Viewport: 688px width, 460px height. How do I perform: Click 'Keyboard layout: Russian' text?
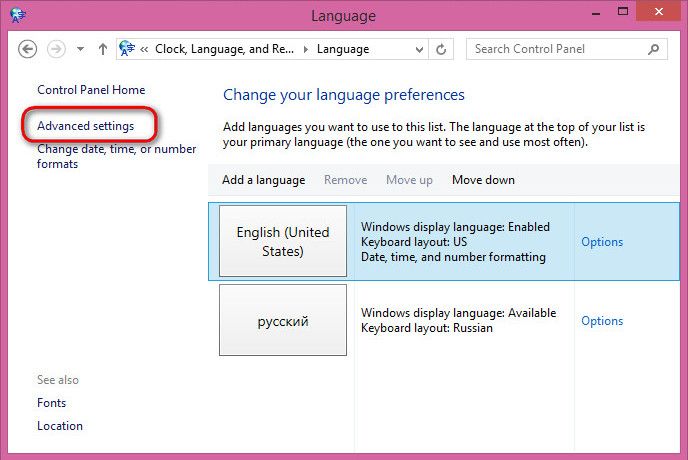(x=426, y=328)
